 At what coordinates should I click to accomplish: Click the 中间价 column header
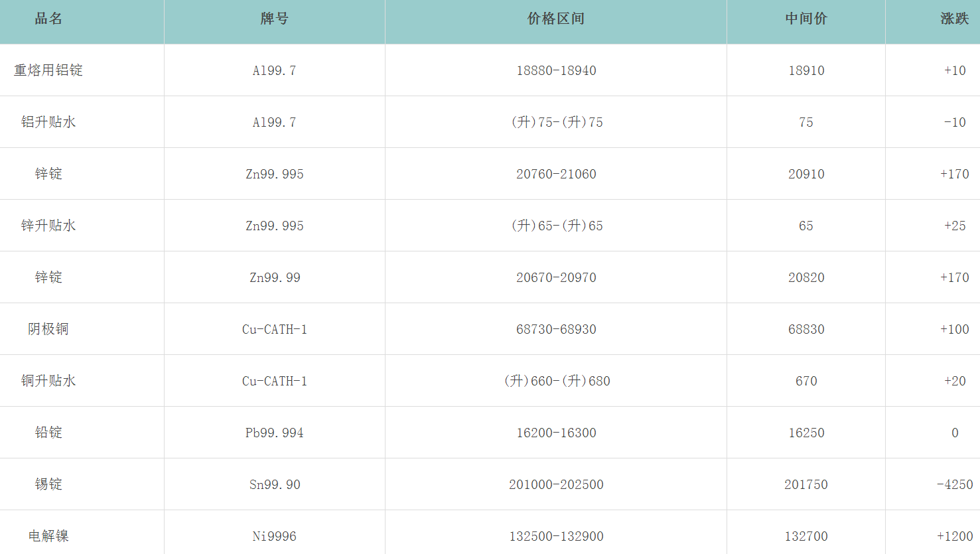tap(806, 19)
